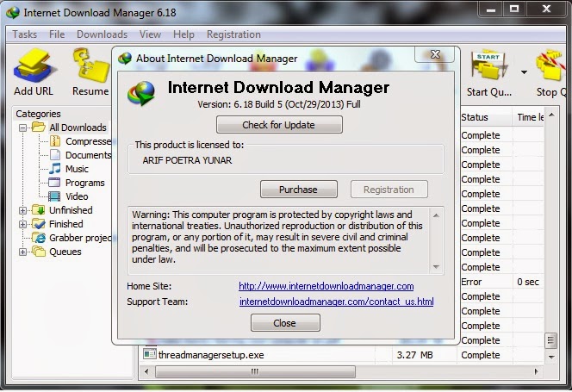Click the Music category note icon
572x392 pixels.
coord(55,169)
